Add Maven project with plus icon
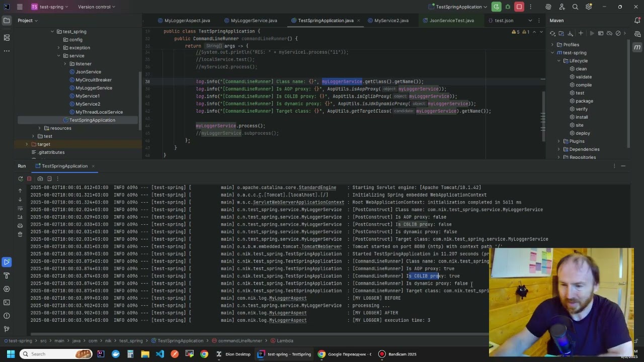The height and width of the screenshot is (362, 644). pyautogui.click(x=581, y=33)
